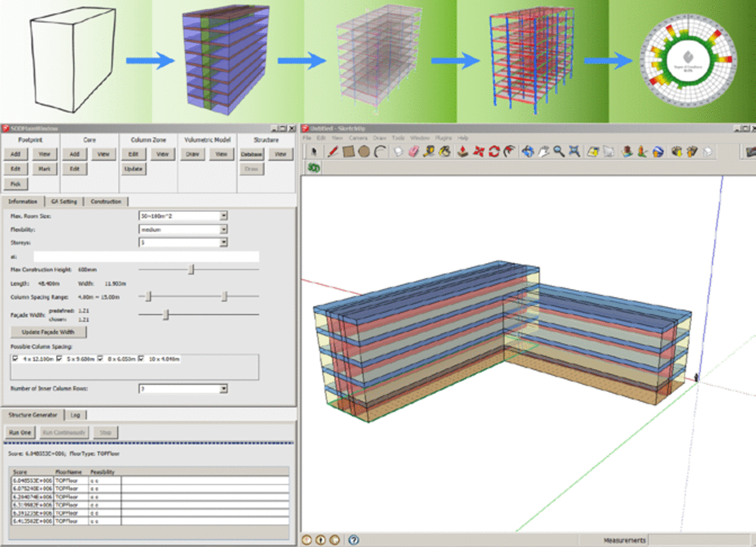This screenshot has height=547, width=756.
Task: Click the upper handle of Column Spacing Range slider
Action: pos(225,297)
